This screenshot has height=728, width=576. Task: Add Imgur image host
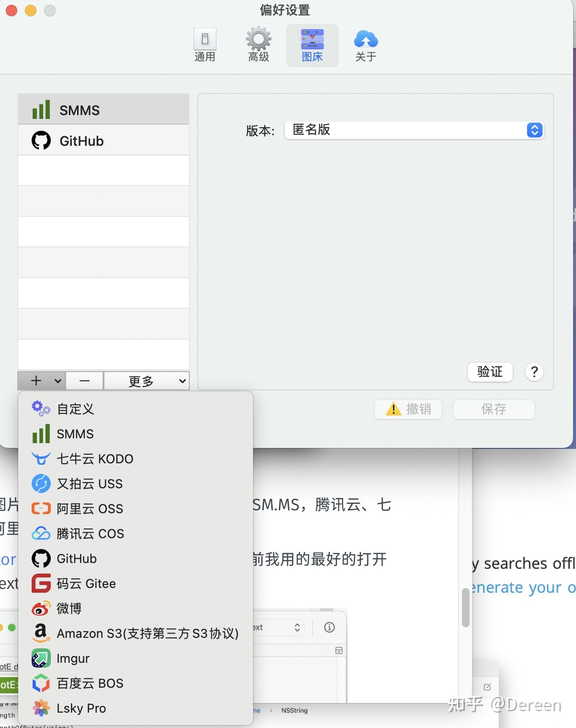136,658
